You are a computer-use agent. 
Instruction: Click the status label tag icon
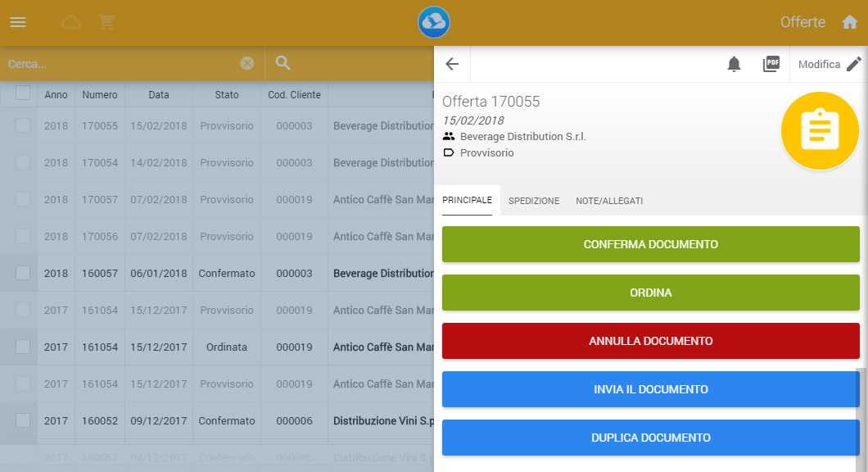coord(449,153)
